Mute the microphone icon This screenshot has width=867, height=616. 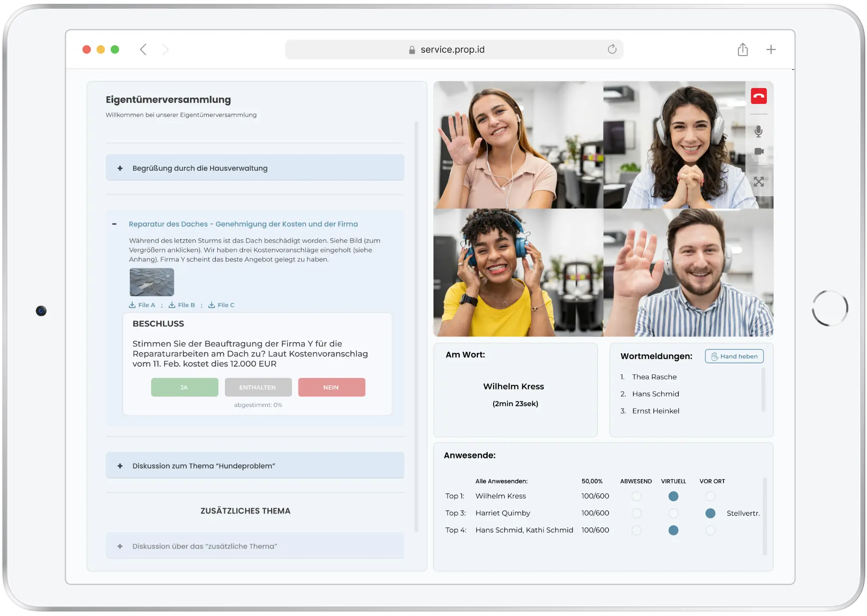[x=759, y=131]
